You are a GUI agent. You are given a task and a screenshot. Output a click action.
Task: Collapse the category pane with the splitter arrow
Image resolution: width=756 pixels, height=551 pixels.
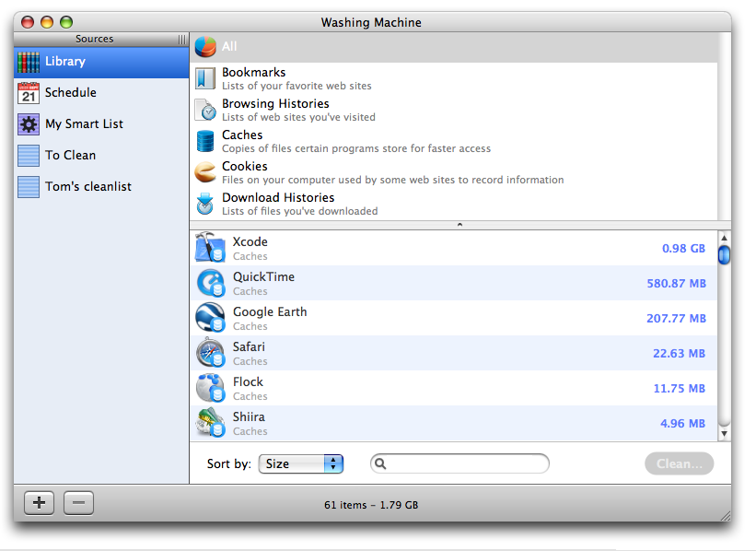click(460, 225)
